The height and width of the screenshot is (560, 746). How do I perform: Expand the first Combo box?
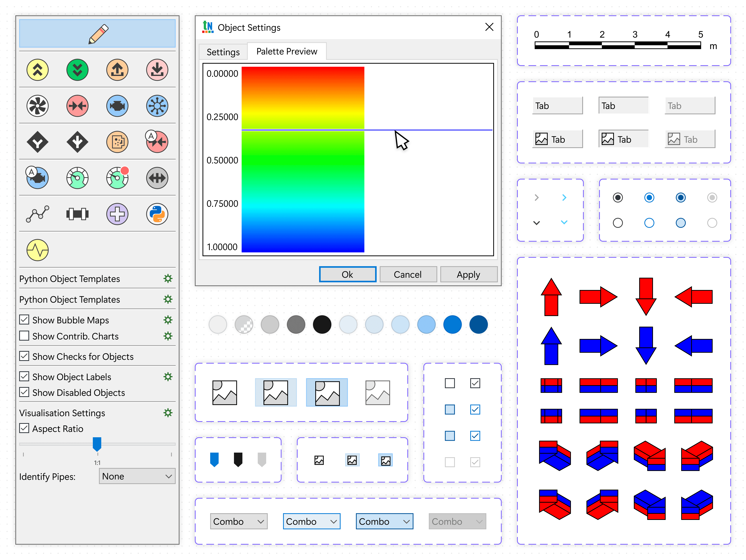238,521
